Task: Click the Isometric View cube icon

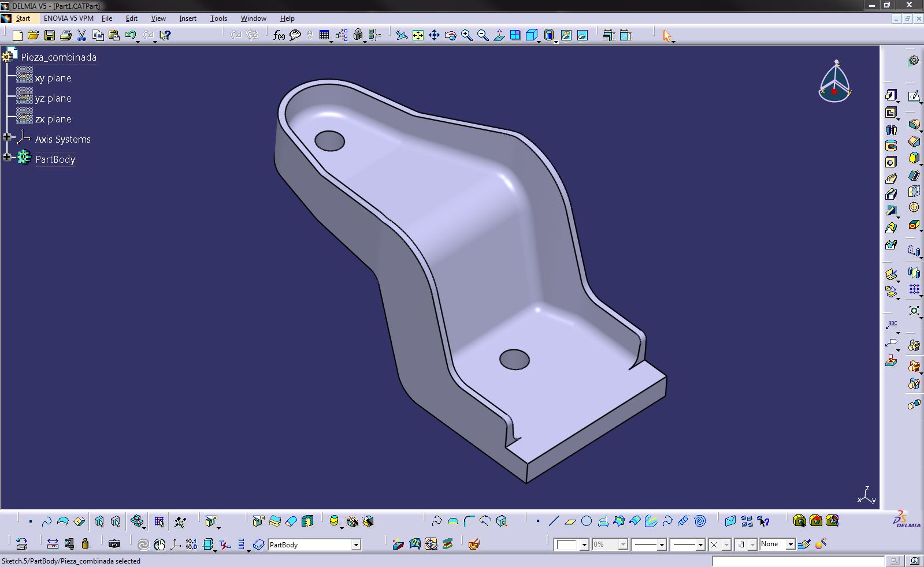Action: (x=531, y=35)
